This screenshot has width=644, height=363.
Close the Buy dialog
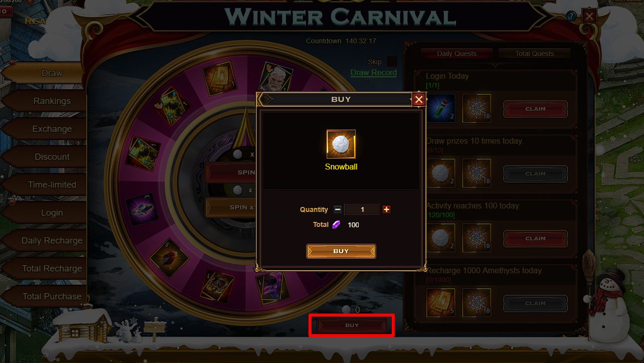click(419, 100)
